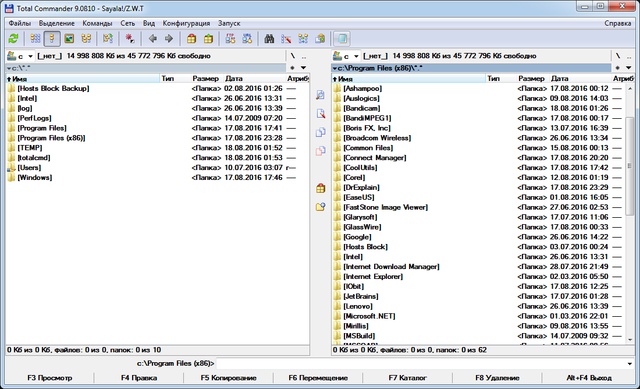640x389 pixels.
Task: Open the command line history dropdown
Action: [x=630, y=363]
